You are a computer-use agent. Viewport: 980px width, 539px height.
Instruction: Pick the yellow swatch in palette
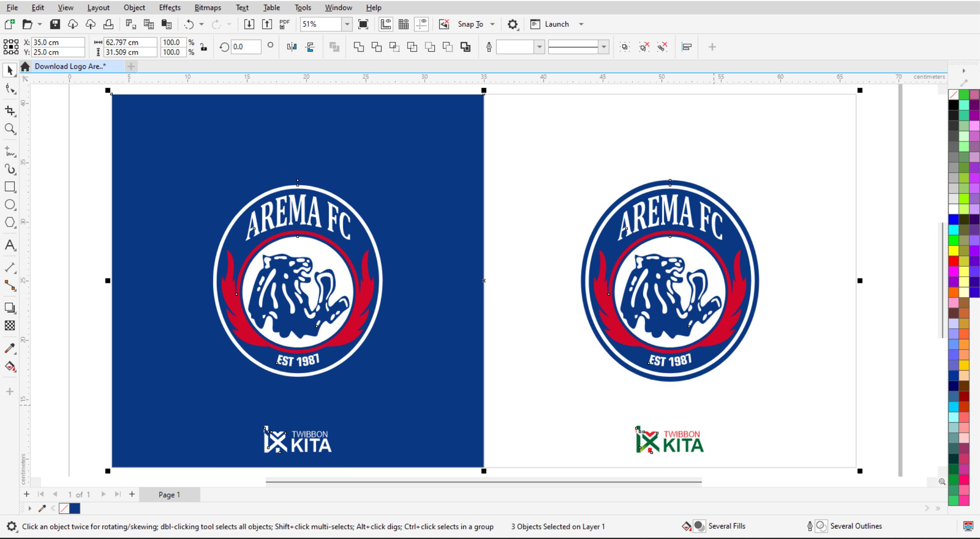point(954,251)
